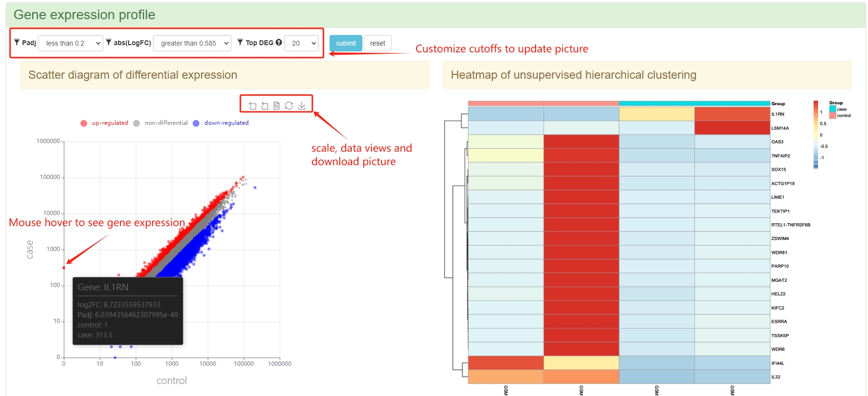Toggle up-regulated series in scatter legend

pos(105,123)
